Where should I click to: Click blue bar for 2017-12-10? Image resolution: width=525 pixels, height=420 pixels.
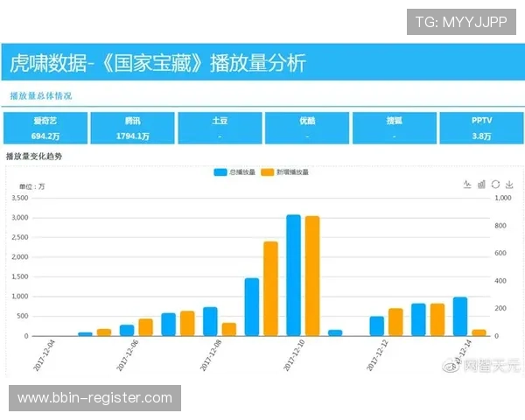point(294,276)
